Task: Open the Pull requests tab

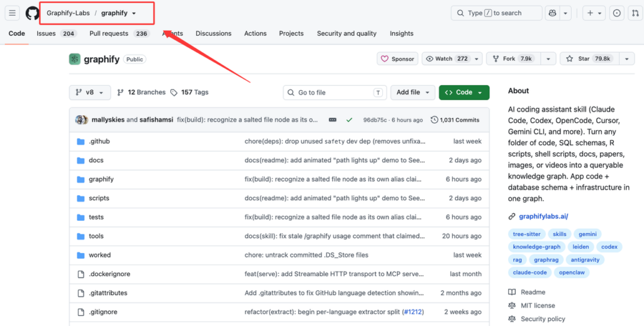Action: coord(119,34)
